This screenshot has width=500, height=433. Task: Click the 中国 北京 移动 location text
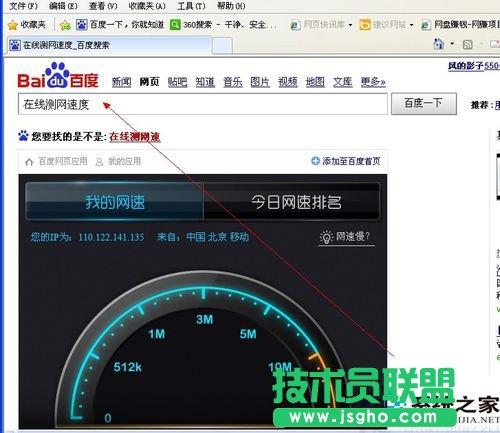pyautogui.click(x=218, y=237)
